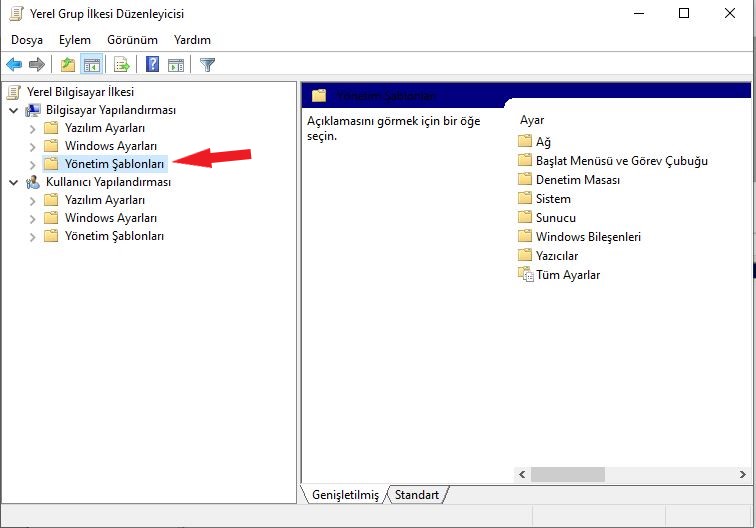Screen dimensions: 756x528
Task: Select the Sunucu entry
Action: tap(555, 217)
